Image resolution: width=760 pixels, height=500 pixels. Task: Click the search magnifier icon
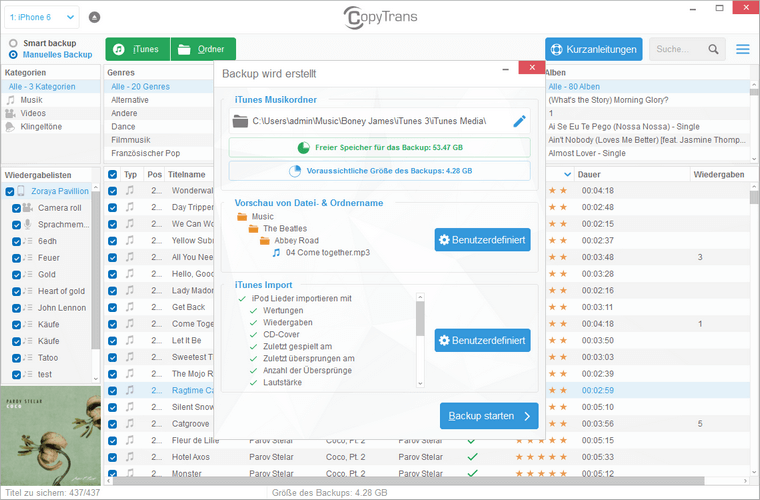click(x=713, y=49)
